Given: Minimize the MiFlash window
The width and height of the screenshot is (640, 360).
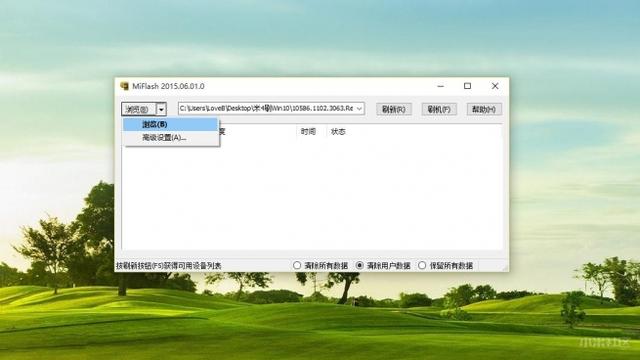Looking at the screenshot, I should 440,86.
